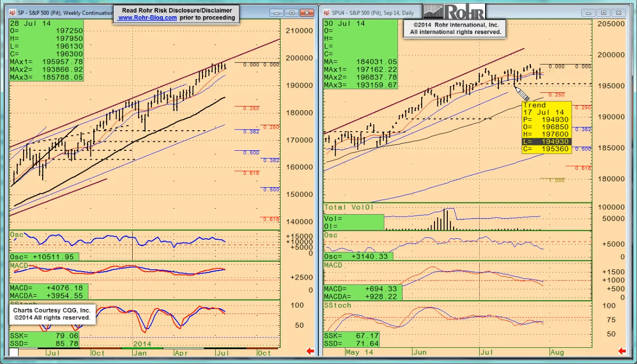The image size is (637, 364).
Task: Click the CQG icon in the SP weekly chart title bar
Action: click(12, 12)
